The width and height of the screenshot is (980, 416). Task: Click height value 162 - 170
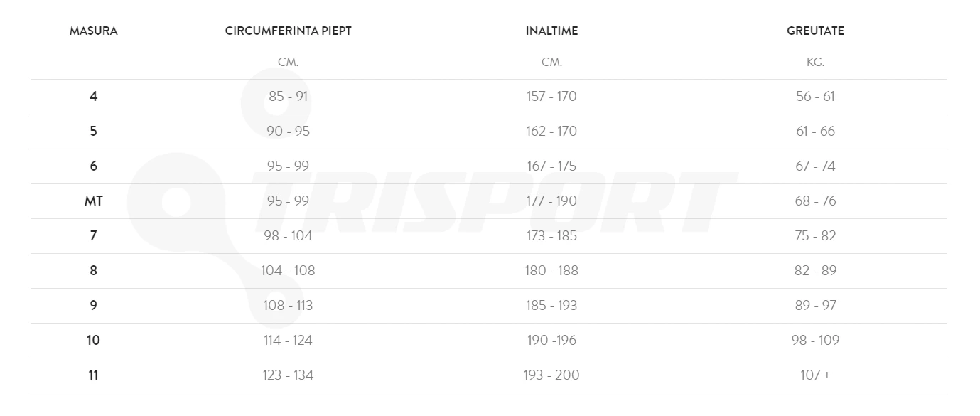(551, 132)
